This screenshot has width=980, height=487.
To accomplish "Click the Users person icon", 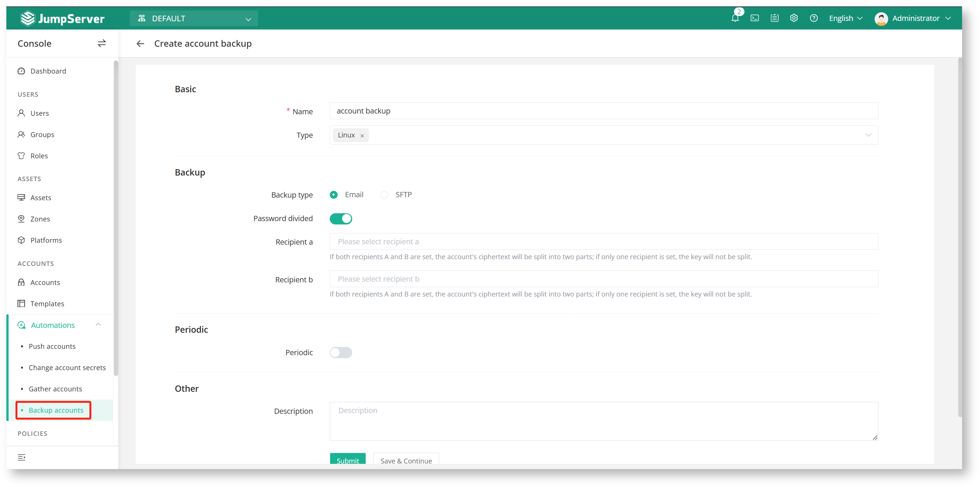I will point(21,113).
